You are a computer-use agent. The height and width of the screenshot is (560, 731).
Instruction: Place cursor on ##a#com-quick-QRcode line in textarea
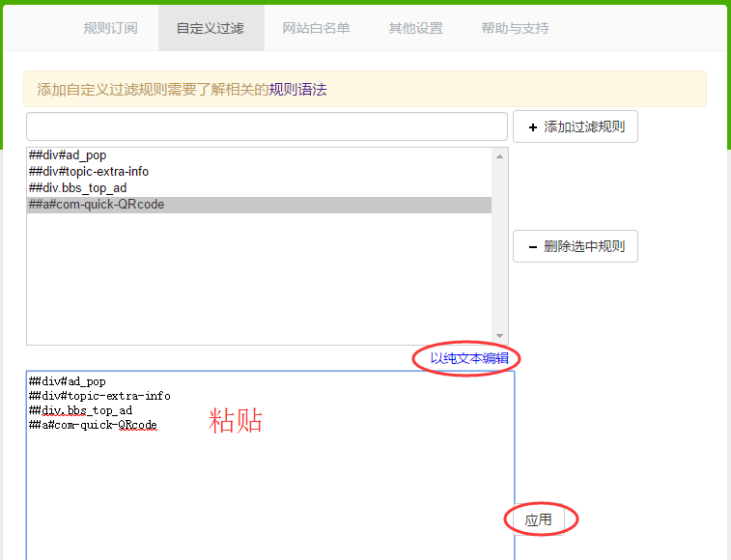(x=93, y=425)
